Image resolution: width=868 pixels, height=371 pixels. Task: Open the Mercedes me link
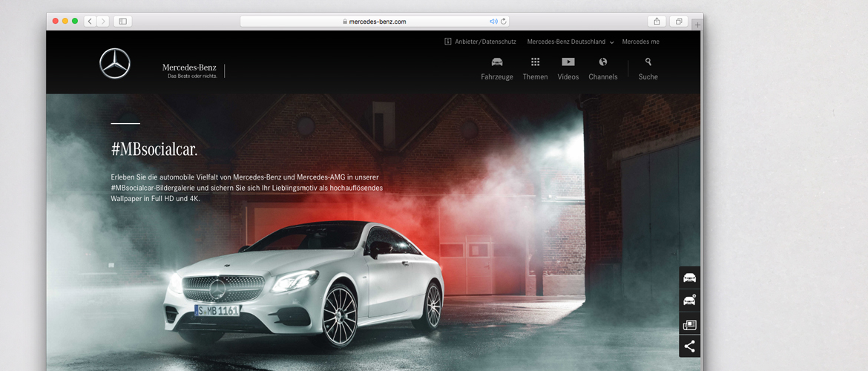[640, 42]
